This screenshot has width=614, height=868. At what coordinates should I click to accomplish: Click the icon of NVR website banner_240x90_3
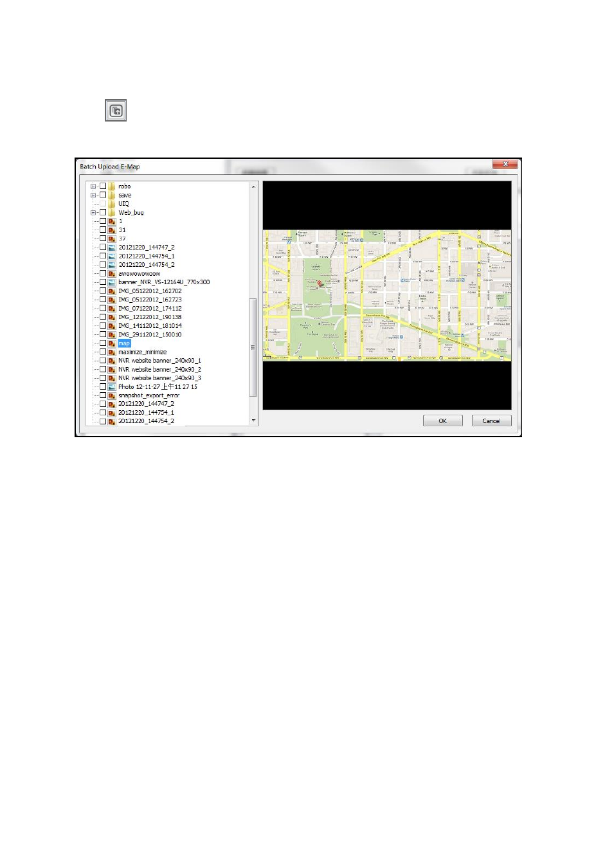pos(112,378)
